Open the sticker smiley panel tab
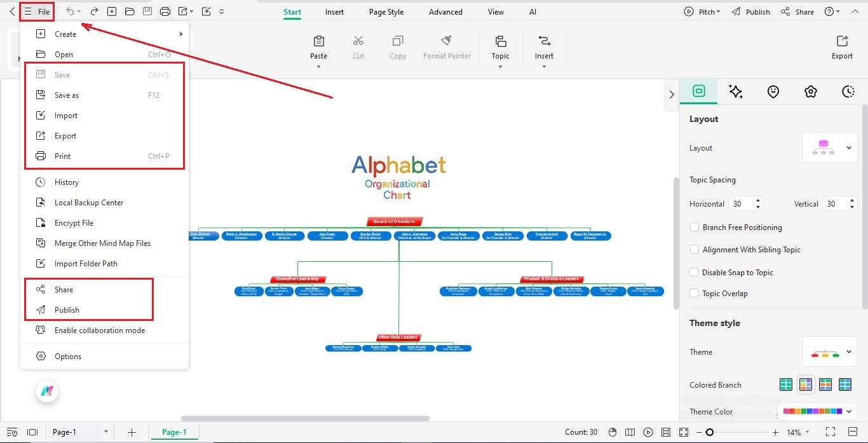This screenshot has width=868, height=443. pos(773,92)
